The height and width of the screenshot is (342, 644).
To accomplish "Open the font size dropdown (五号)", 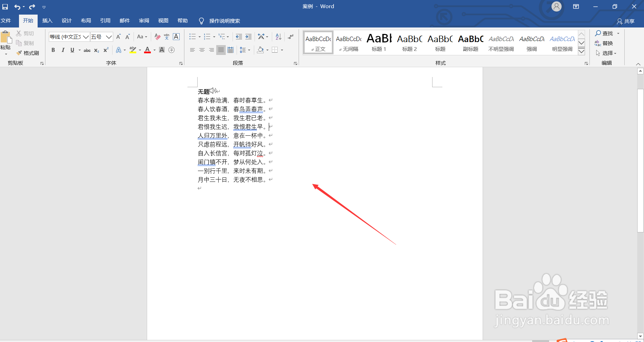I will [x=109, y=37].
